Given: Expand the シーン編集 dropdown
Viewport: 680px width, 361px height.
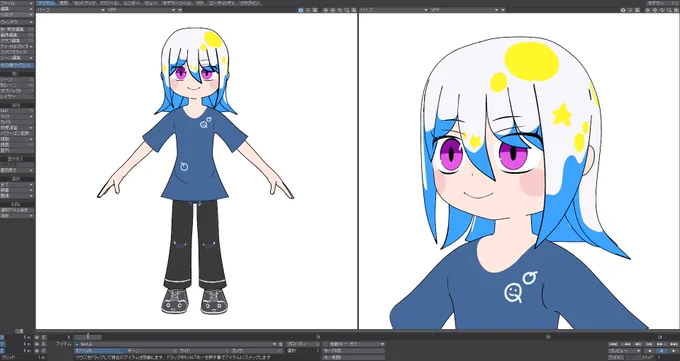Looking at the screenshot, I should 16,58.
